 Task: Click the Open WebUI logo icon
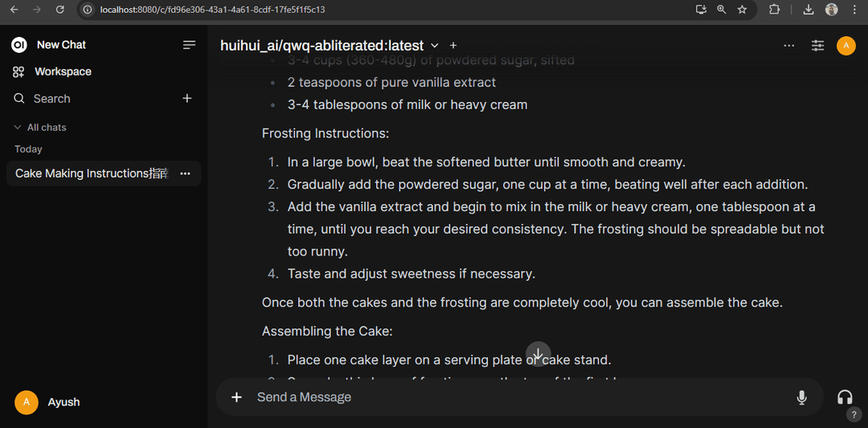tap(18, 45)
